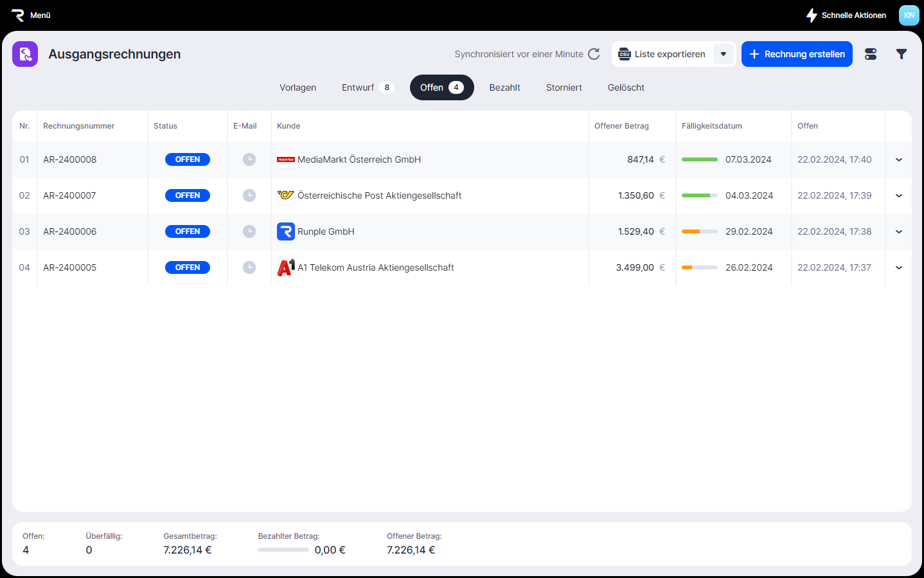924x578 pixels.
Task: Expand row for invoice AR-2400008
Action: [898, 159]
